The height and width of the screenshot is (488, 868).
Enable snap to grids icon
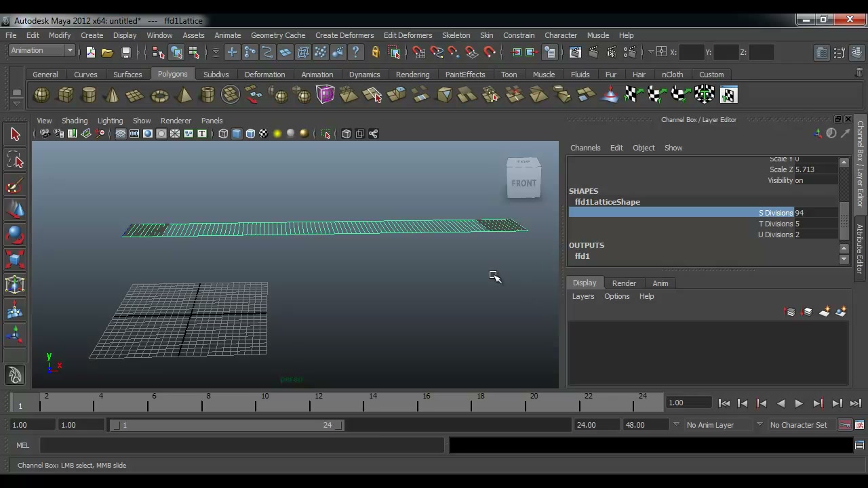click(418, 52)
